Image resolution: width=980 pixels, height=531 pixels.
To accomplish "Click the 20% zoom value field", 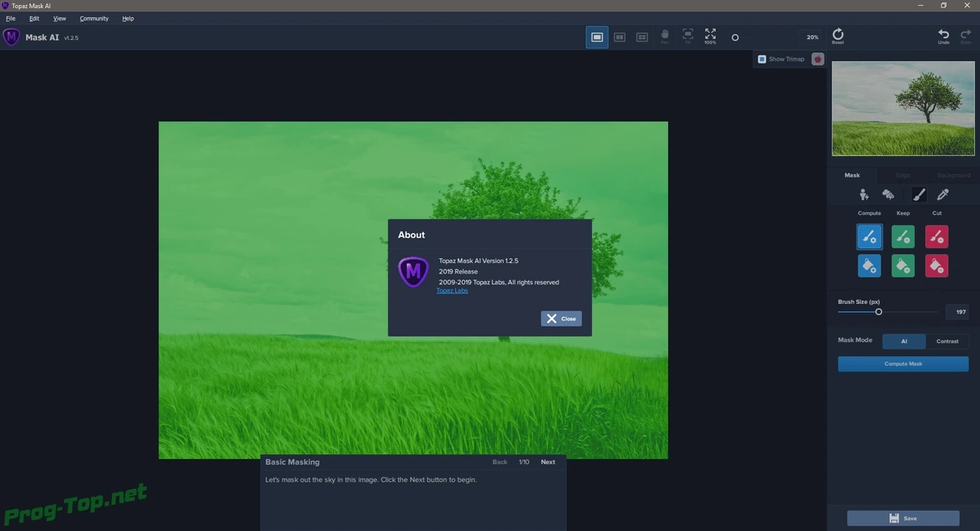I will 810,37.
